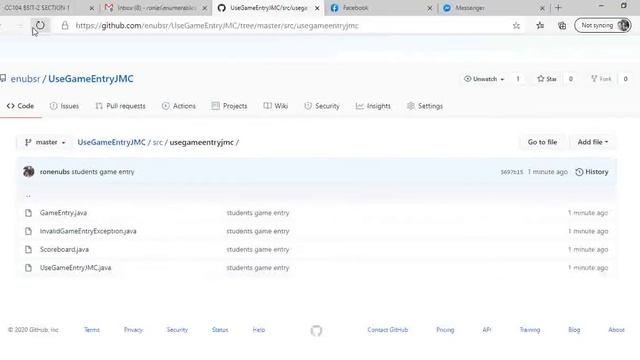Open the Pull requests tab

point(120,106)
